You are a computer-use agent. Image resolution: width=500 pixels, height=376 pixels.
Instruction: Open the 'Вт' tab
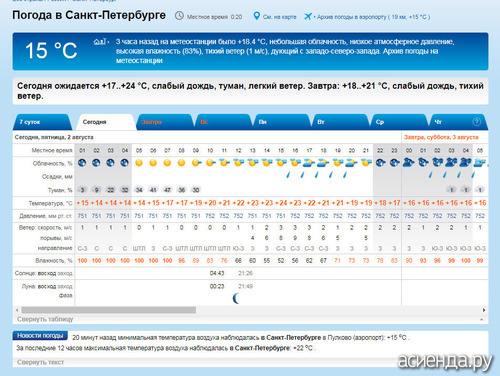tap(340, 122)
